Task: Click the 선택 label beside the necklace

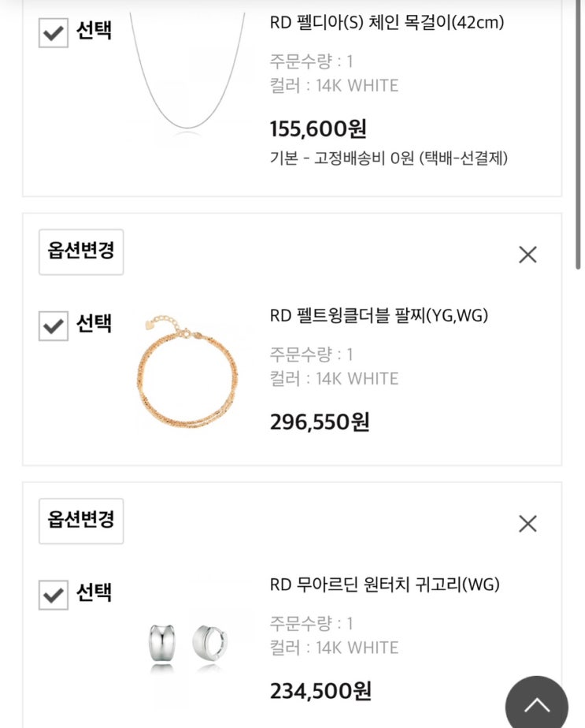Action: click(x=94, y=32)
